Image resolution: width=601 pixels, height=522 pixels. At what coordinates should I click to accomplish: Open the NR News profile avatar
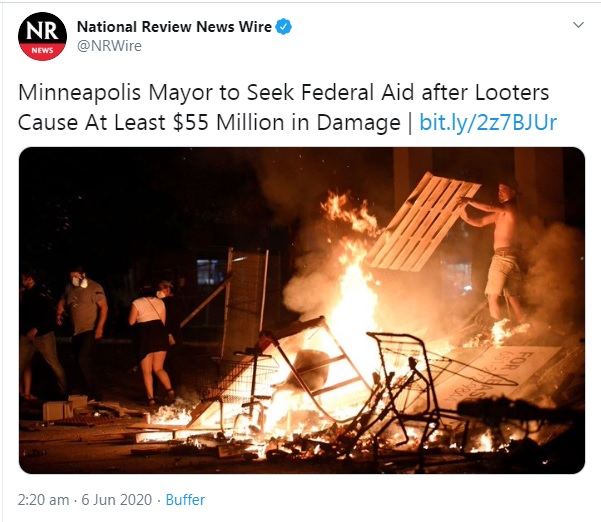click(42, 36)
